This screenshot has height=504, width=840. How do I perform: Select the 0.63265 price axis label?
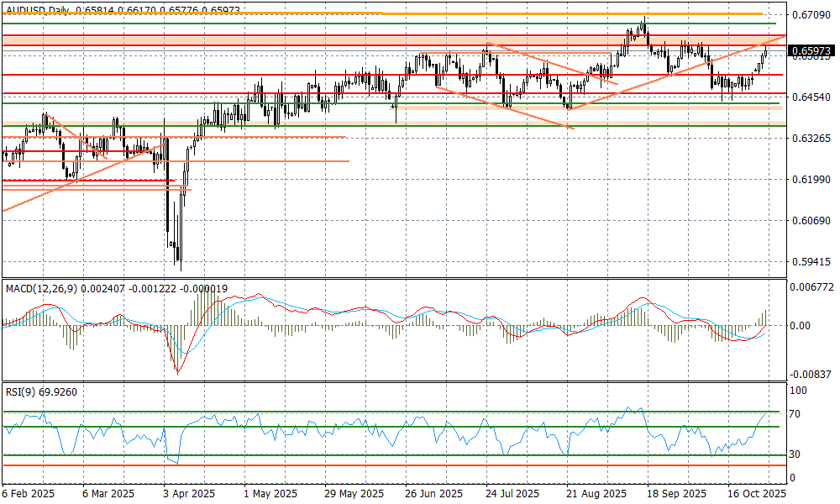pos(810,138)
